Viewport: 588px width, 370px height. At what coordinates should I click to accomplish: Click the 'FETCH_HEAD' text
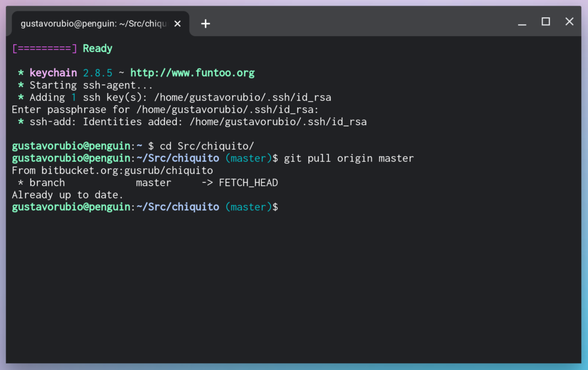coord(248,183)
